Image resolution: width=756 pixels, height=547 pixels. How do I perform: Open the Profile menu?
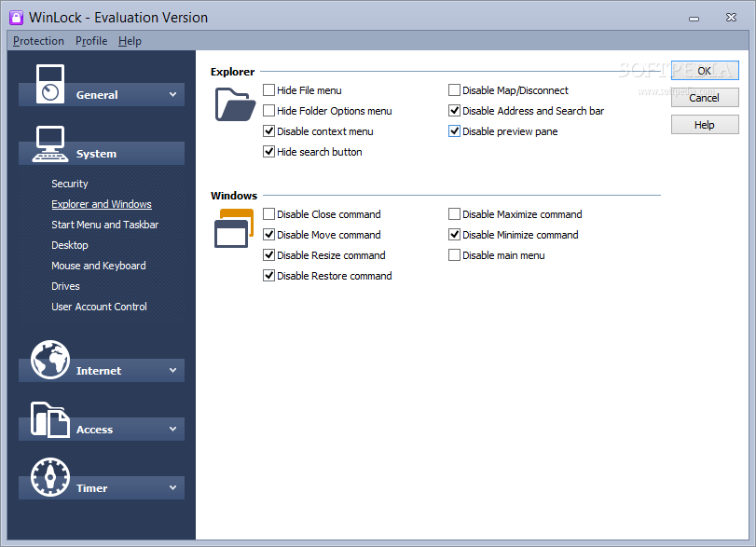pos(91,41)
